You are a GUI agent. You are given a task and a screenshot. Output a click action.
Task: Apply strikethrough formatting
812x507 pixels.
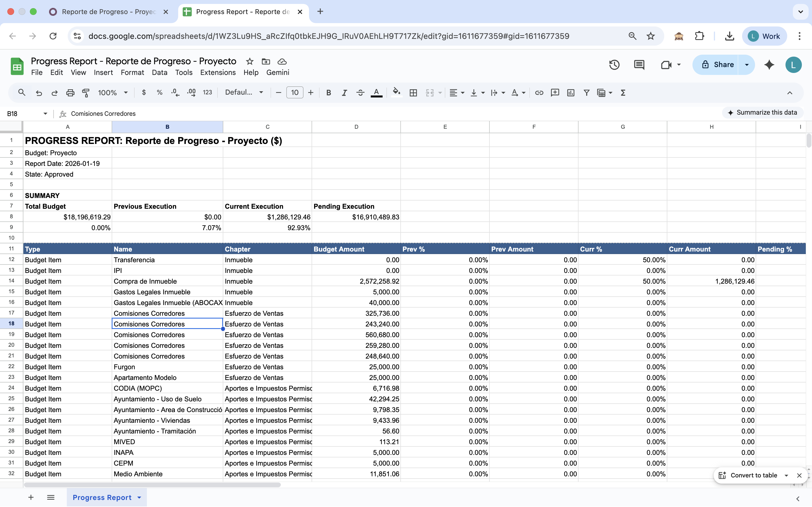point(360,93)
